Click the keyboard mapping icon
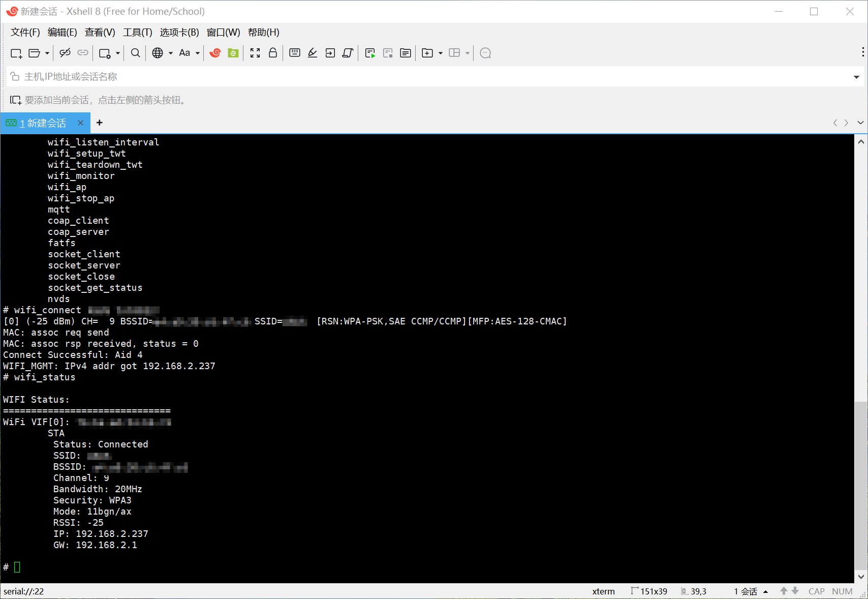The height and width of the screenshot is (599, 868). coord(295,53)
